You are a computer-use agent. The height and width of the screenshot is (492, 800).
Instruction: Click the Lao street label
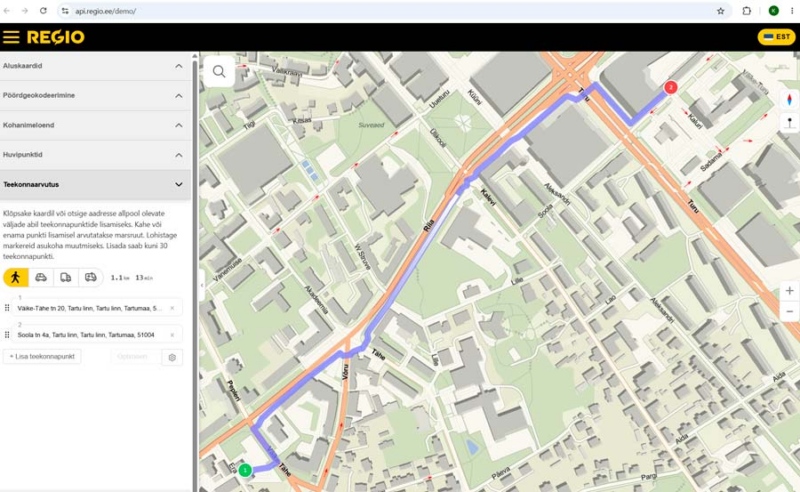[610, 298]
